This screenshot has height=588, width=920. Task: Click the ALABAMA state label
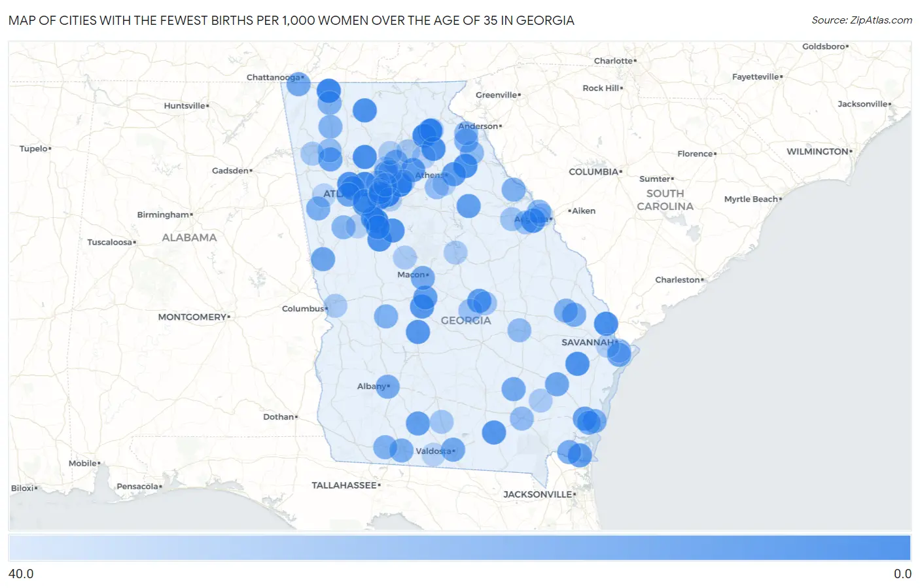[x=189, y=237]
